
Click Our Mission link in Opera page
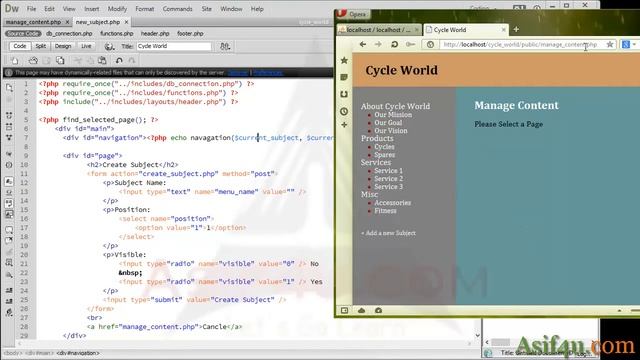[x=393, y=115]
